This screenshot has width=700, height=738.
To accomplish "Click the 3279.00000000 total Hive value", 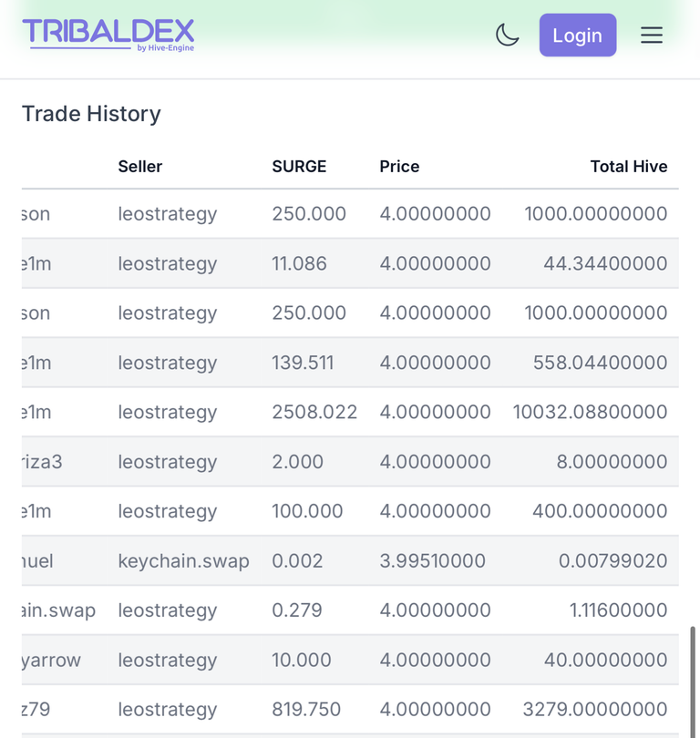I will click(595, 709).
